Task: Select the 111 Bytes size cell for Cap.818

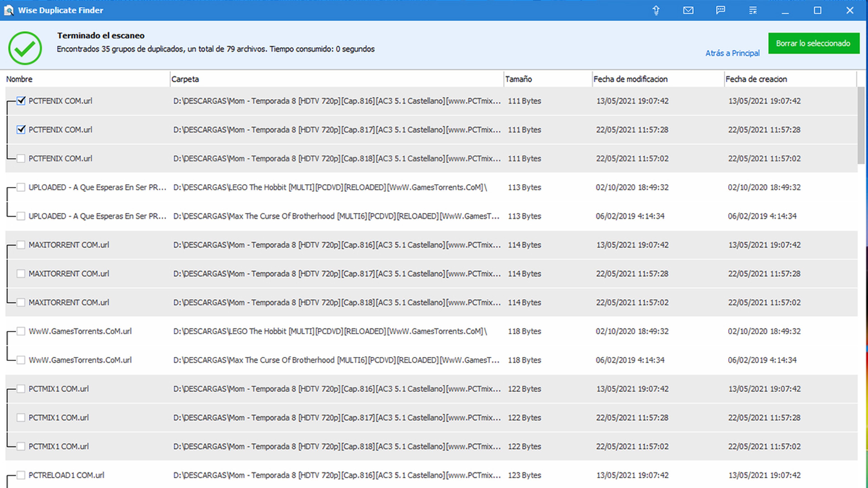Action: pyautogui.click(x=525, y=158)
